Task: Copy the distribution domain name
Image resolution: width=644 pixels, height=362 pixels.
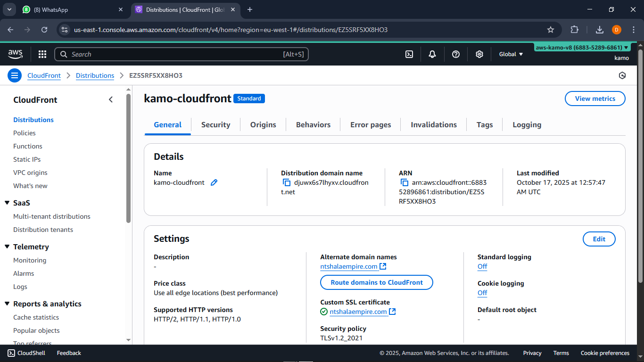Action: tap(286, 182)
